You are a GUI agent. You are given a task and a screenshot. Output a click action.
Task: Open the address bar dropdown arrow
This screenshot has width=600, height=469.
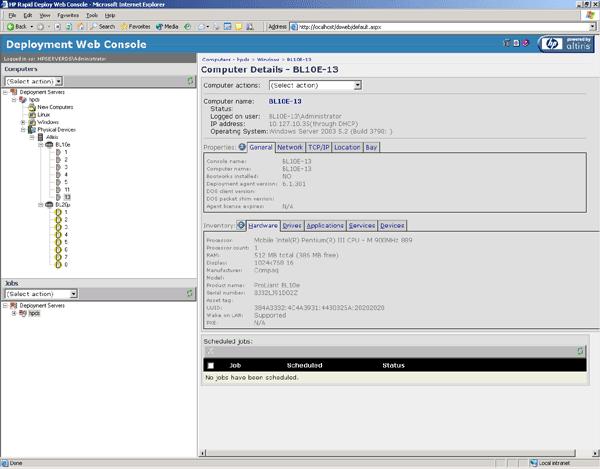tap(592, 27)
